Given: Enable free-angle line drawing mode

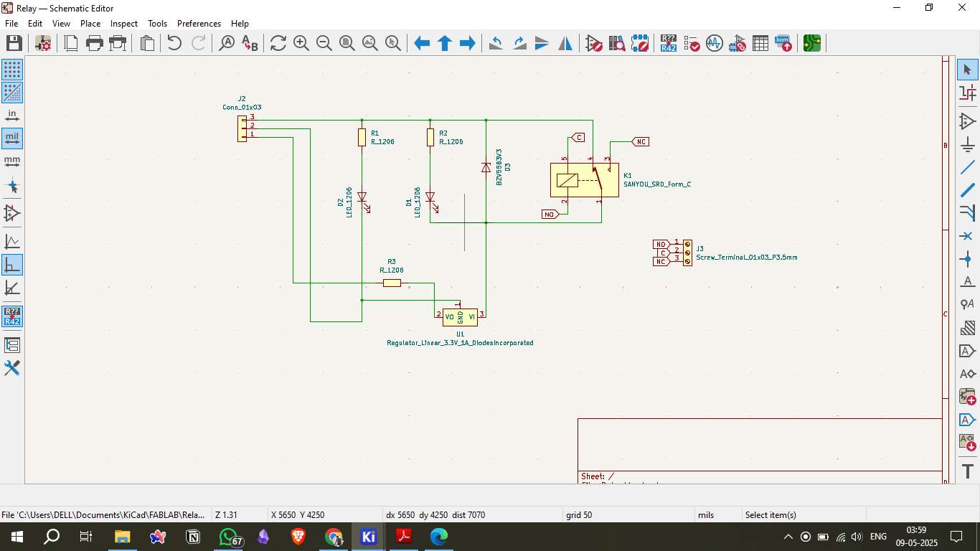Looking at the screenshot, I should (12, 242).
